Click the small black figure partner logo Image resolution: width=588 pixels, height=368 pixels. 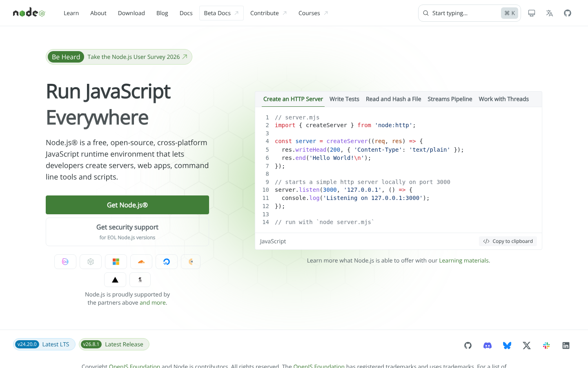coord(140,280)
